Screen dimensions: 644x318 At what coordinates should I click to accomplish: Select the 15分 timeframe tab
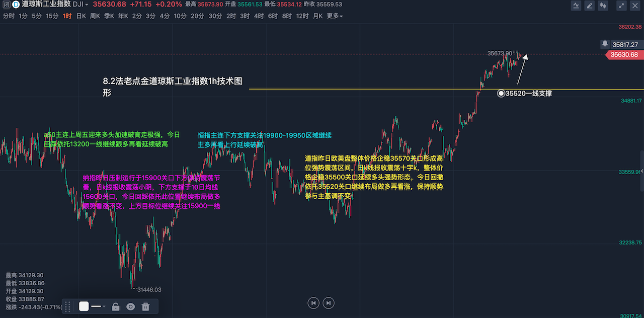[x=52, y=16]
